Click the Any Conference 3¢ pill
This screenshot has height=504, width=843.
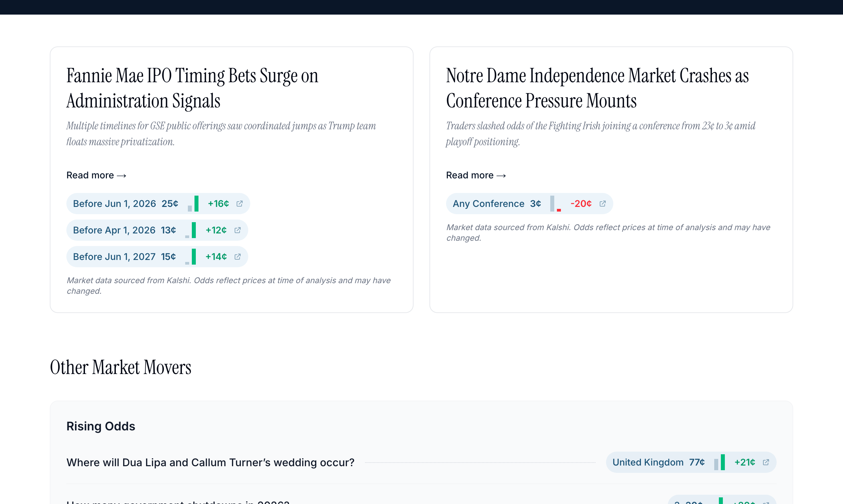[x=496, y=204]
